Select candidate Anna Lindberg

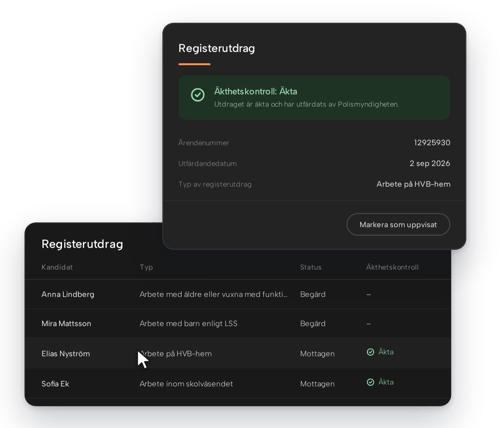[68, 294]
